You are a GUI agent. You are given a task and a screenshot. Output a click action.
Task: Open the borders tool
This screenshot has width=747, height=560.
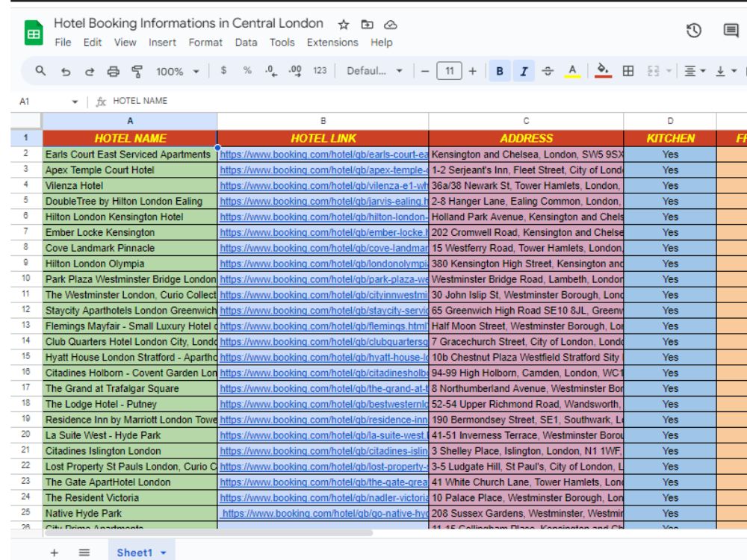(x=628, y=71)
